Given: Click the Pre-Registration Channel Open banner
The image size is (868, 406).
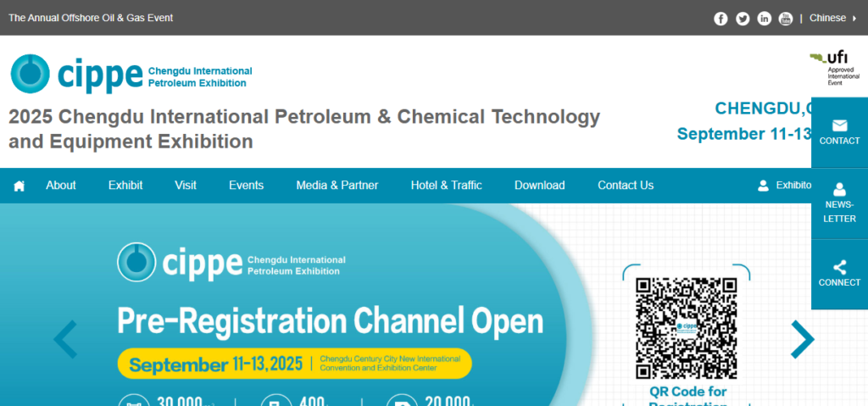Looking at the screenshot, I should coord(330,321).
